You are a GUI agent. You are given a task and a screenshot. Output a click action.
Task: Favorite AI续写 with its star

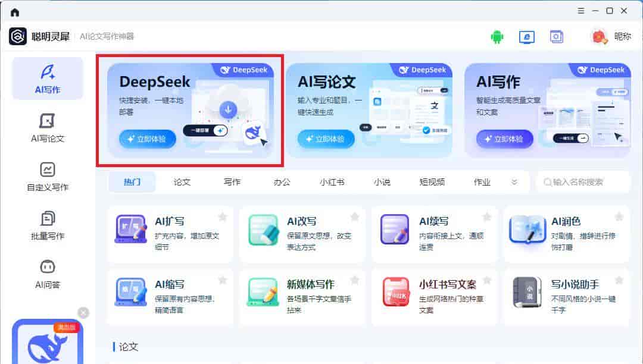(x=487, y=216)
